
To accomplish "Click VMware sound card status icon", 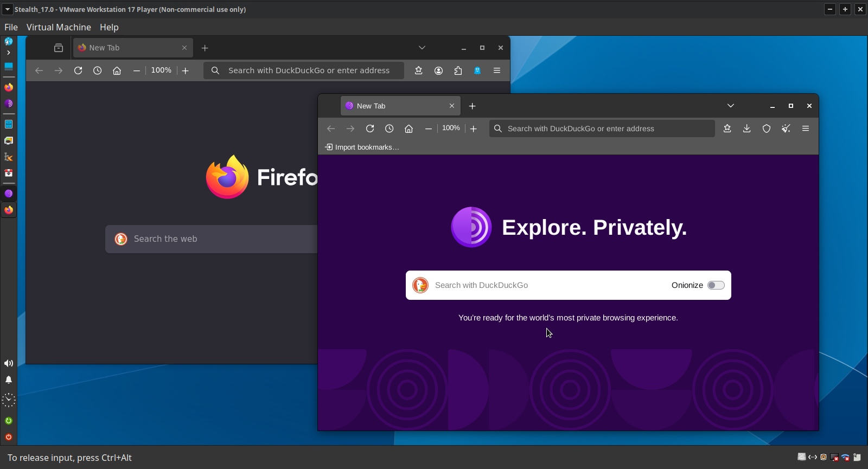I will pyautogui.click(x=824, y=457).
